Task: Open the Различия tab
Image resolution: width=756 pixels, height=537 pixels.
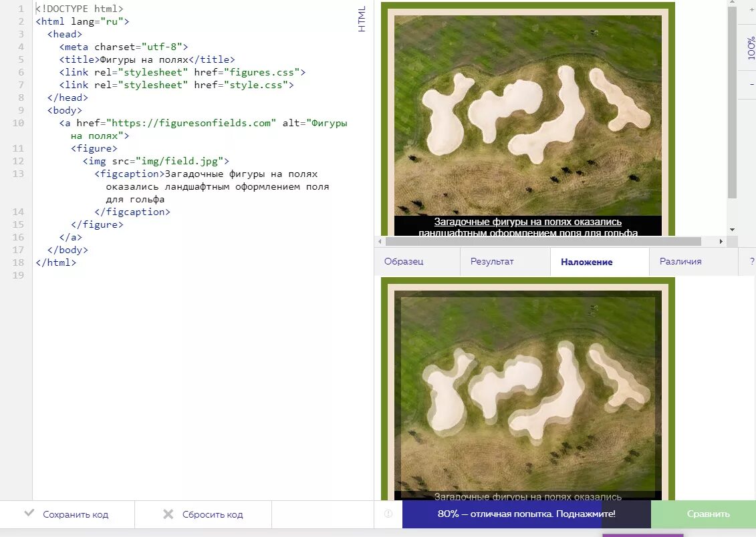Action: [680, 262]
